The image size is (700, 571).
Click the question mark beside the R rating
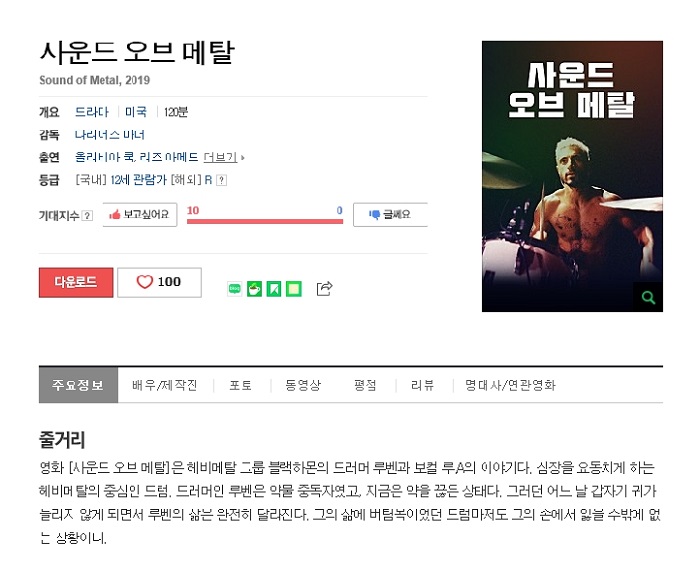tap(221, 180)
